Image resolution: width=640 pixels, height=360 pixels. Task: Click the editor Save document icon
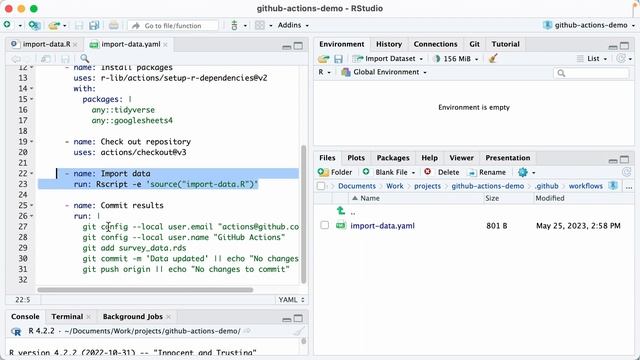(x=65, y=59)
